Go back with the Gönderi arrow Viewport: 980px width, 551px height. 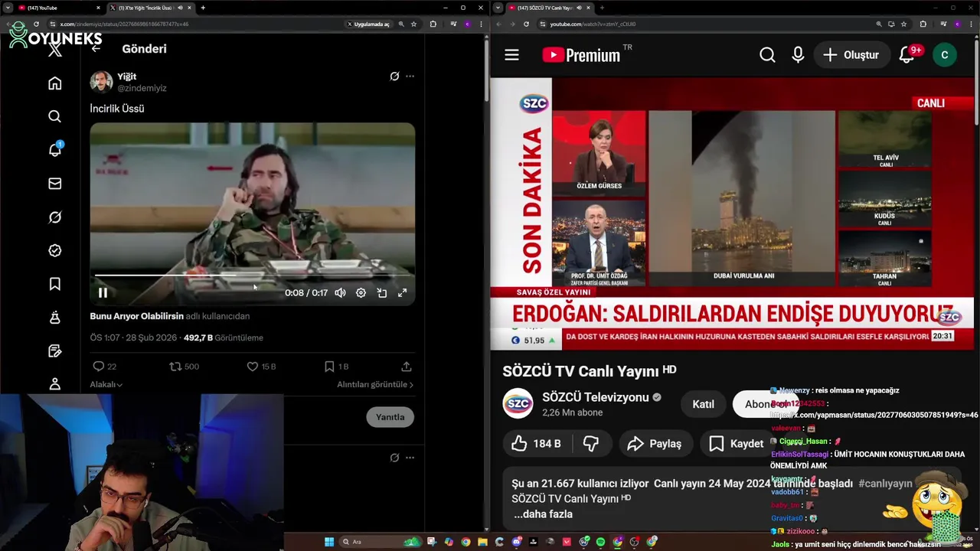[x=96, y=48]
